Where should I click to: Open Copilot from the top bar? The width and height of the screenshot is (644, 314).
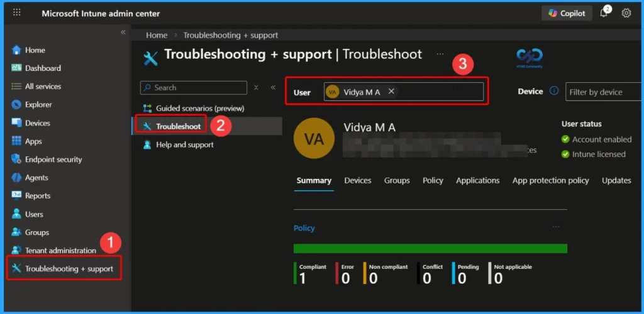click(x=567, y=13)
